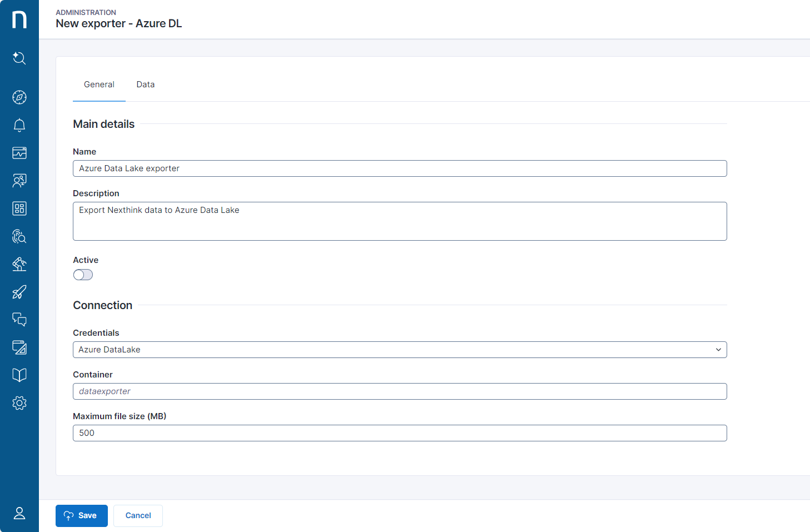This screenshot has height=532, width=810.
Task: Open the user account profile icon
Action: coord(19,513)
